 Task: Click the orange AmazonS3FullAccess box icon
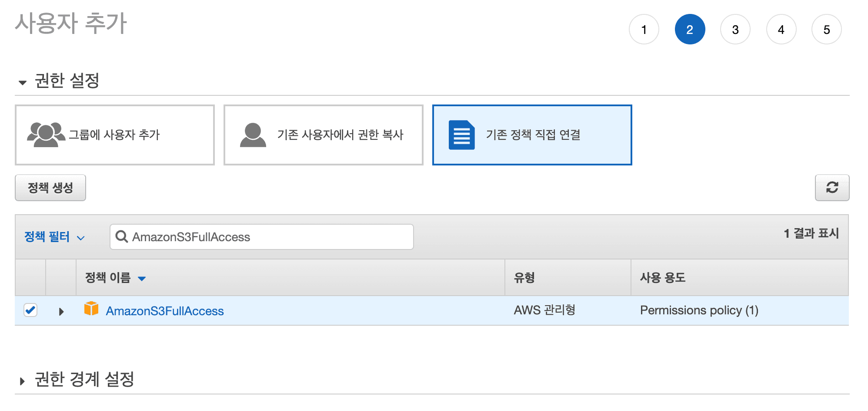click(91, 308)
